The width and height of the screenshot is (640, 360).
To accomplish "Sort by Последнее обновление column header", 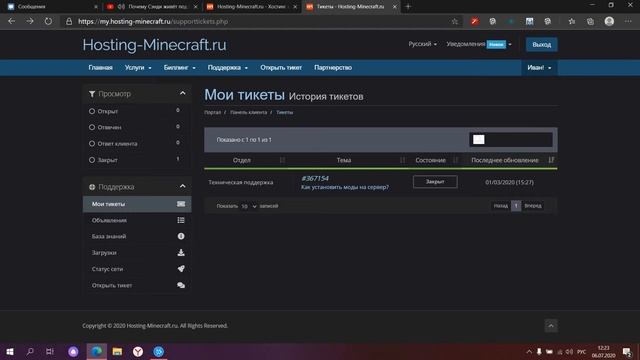I will coord(510,160).
